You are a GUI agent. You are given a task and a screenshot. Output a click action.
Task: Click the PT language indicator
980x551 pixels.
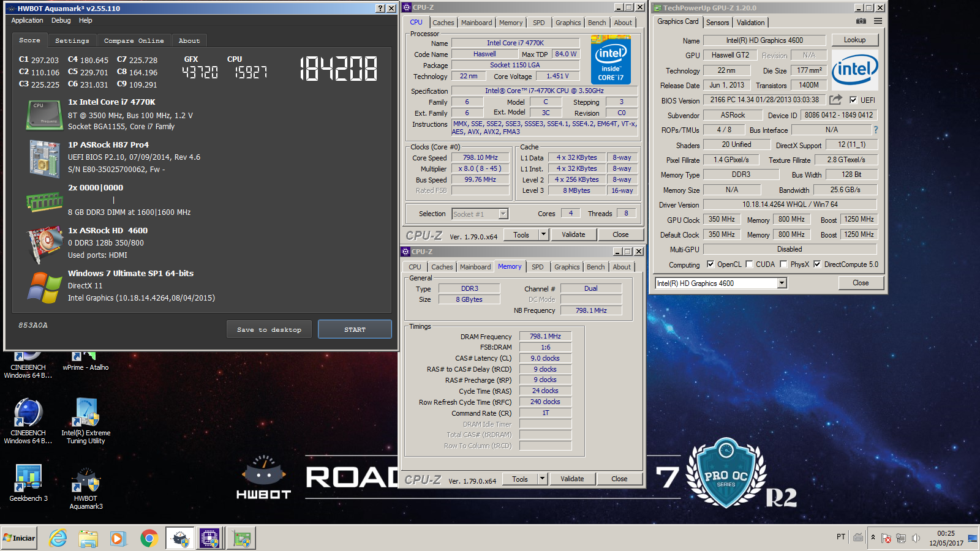[841, 537]
